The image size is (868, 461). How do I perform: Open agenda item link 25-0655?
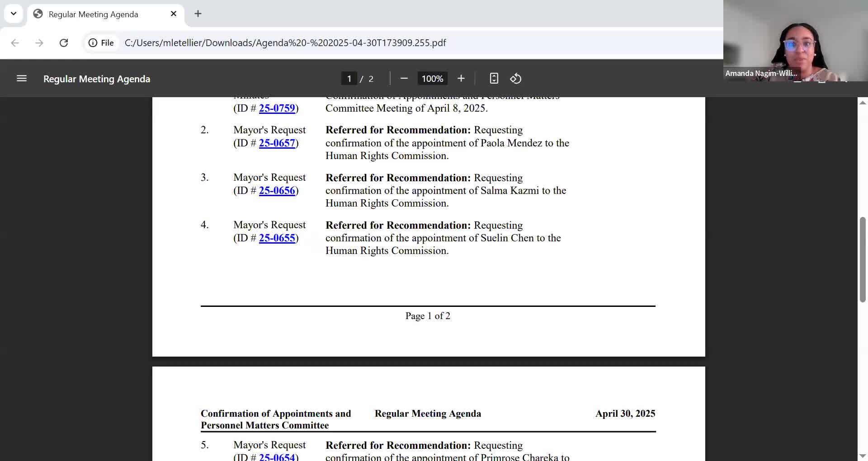click(x=277, y=238)
